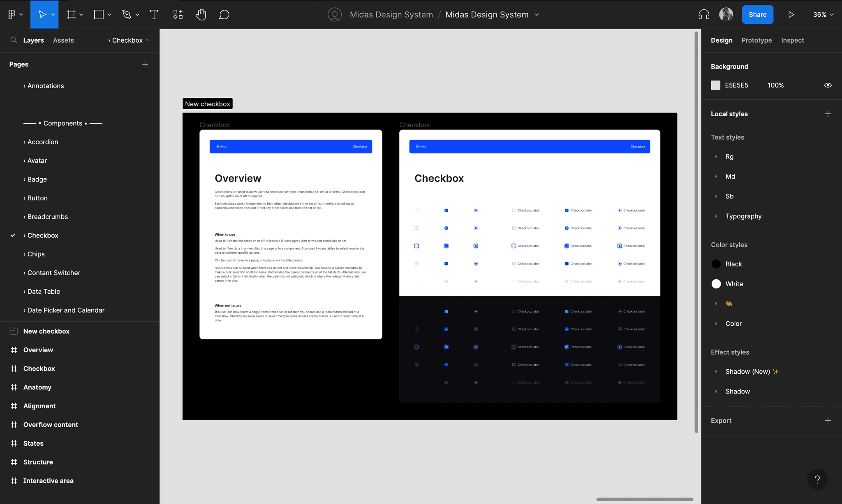Select the Anatomy frame layer

[x=37, y=387]
